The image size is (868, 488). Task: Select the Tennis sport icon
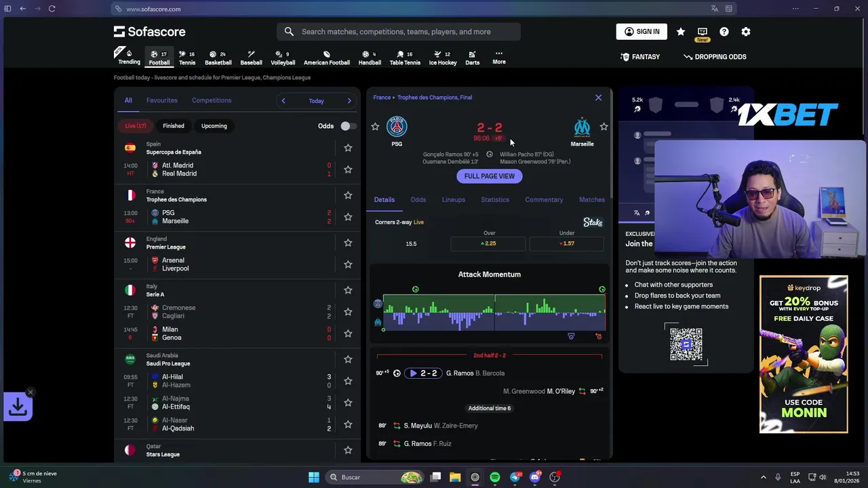187,58
